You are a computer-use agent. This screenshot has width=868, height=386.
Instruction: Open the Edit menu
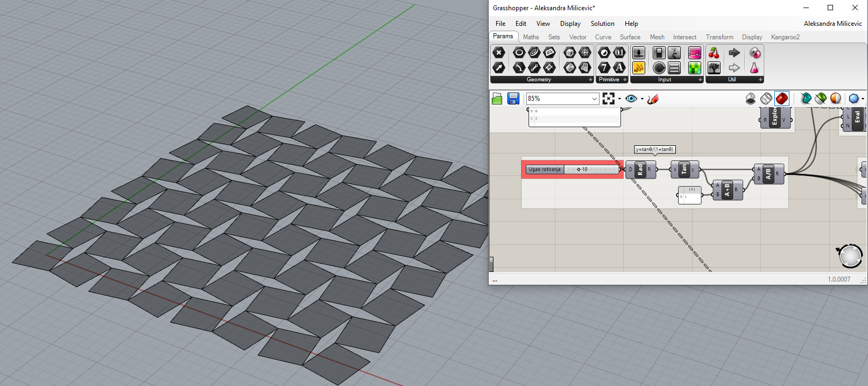tap(521, 24)
